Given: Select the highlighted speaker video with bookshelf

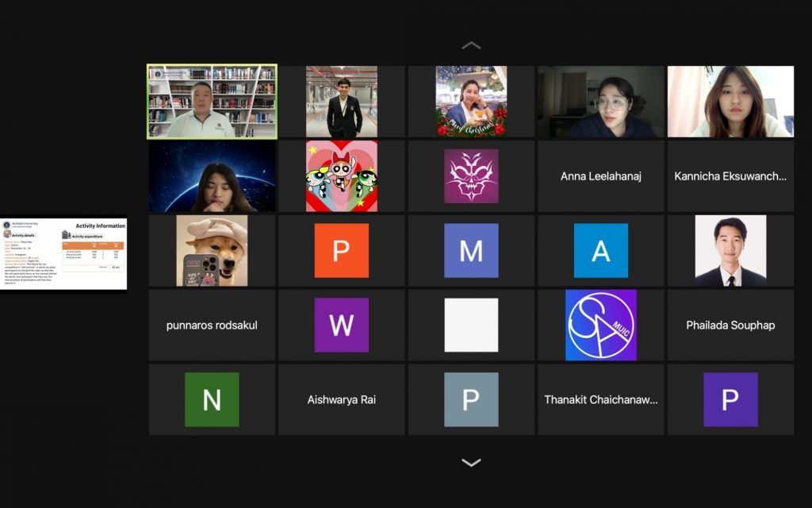Looking at the screenshot, I should click(212, 102).
